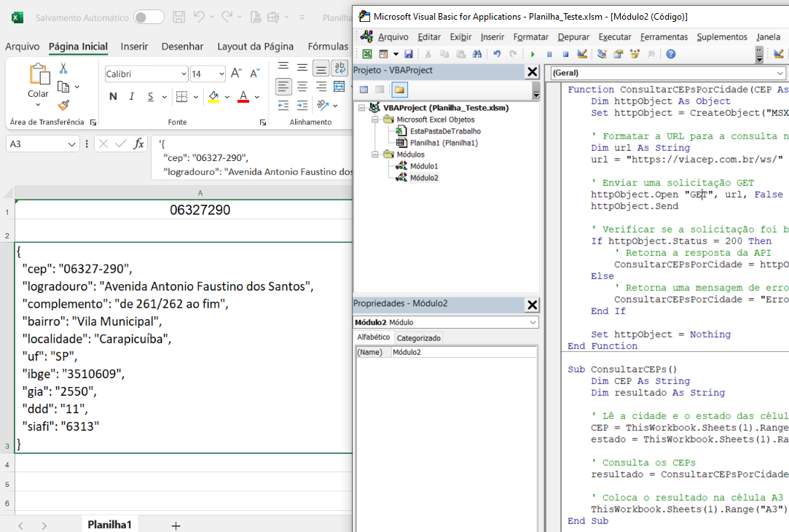Switch to the Categorizado properties tab
The width and height of the screenshot is (789, 532).
point(419,338)
